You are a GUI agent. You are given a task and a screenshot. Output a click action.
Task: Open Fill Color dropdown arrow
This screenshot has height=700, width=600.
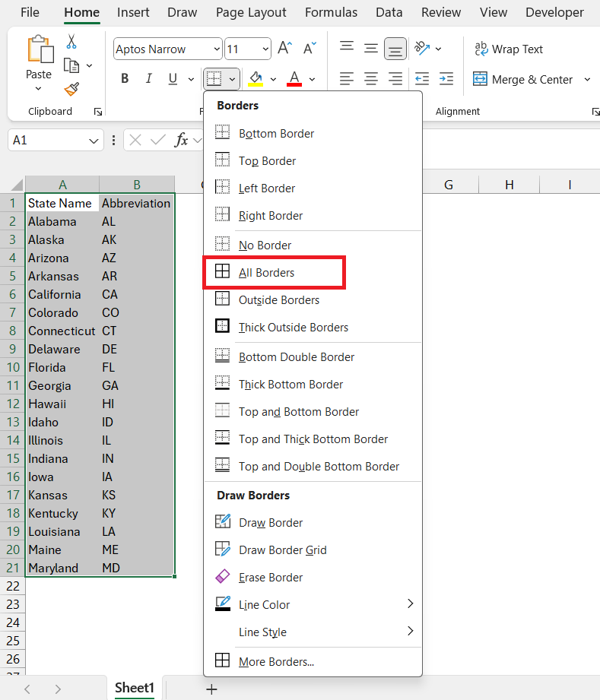coord(274,80)
